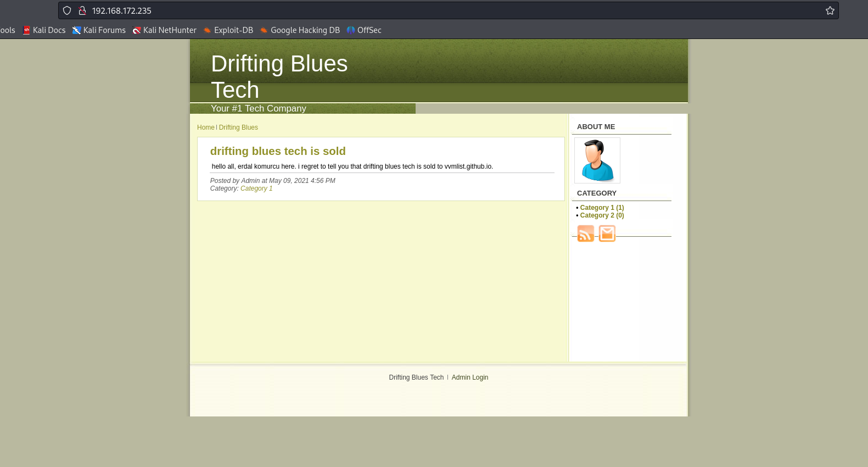868x467 pixels.
Task: Open the Admin Login footer link
Action: coord(469,377)
